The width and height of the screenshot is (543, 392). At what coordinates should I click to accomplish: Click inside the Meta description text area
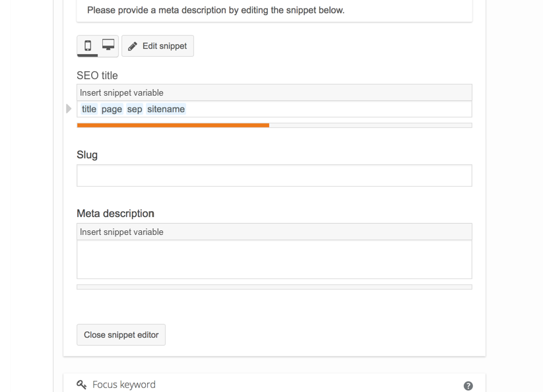point(274,259)
